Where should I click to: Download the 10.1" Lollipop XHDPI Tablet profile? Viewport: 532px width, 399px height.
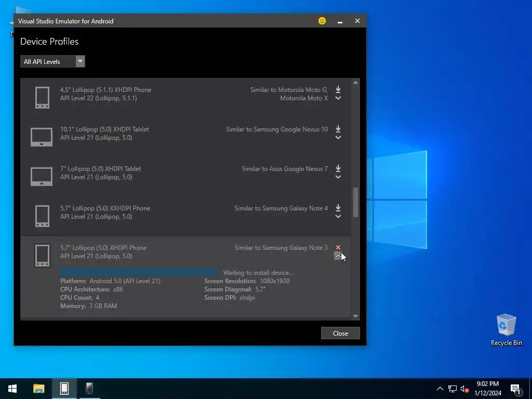(338, 129)
